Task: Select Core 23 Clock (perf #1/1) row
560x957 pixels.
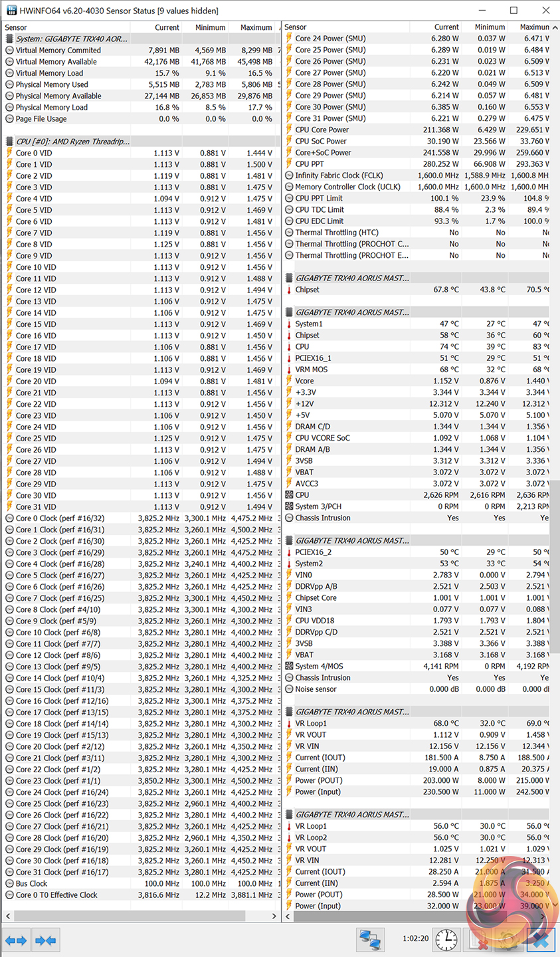Action: 141,781
